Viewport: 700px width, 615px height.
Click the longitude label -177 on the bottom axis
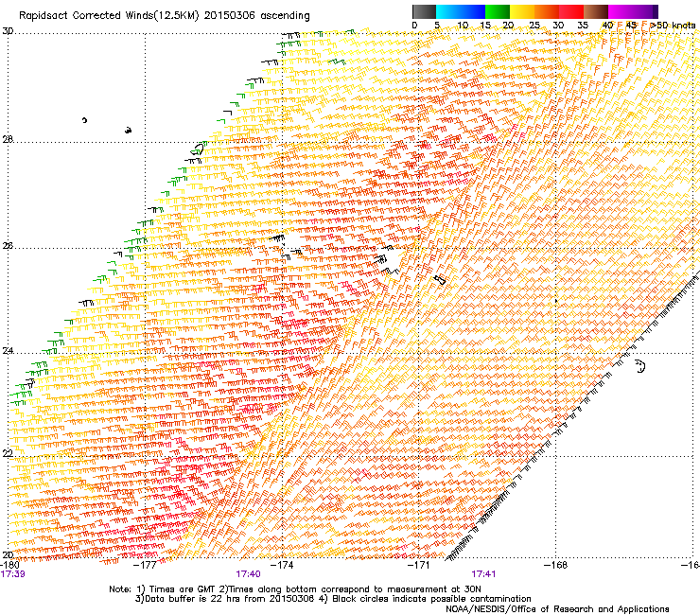click(145, 565)
